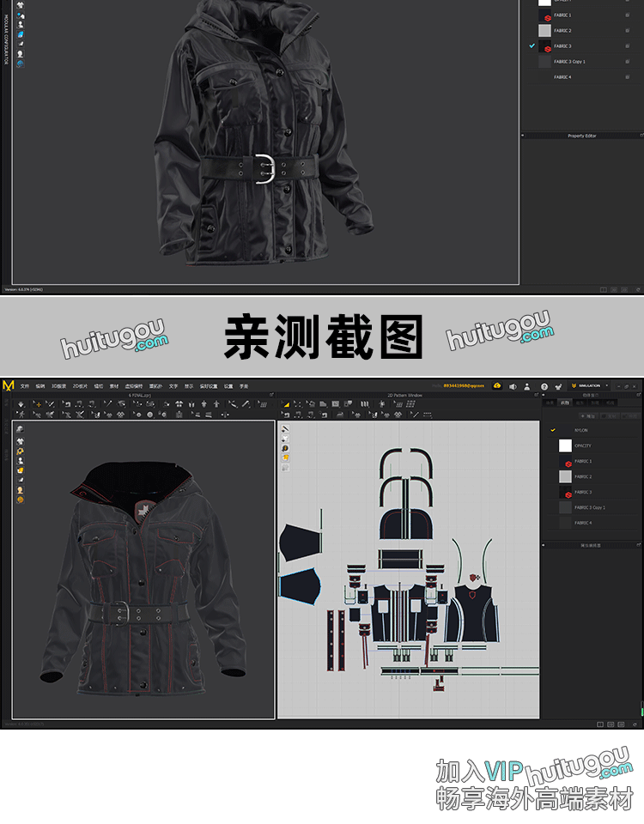The image size is (644, 824).
Task: Switch to the 织物 tab in object browser
Action: point(565,403)
